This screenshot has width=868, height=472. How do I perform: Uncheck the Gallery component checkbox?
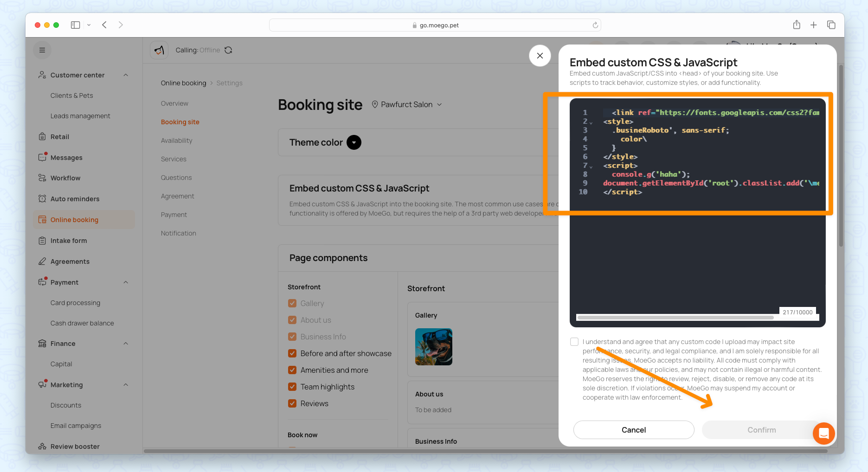(x=292, y=303)
